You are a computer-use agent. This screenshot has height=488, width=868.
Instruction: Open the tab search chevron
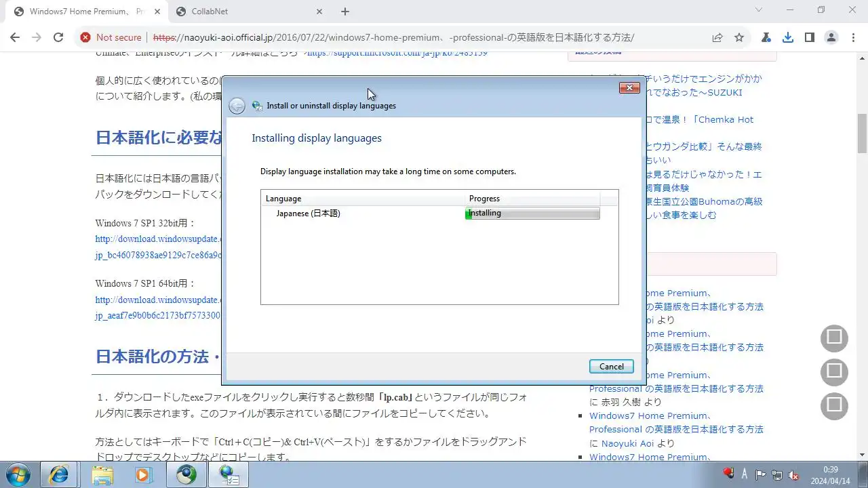click(759, 10)
